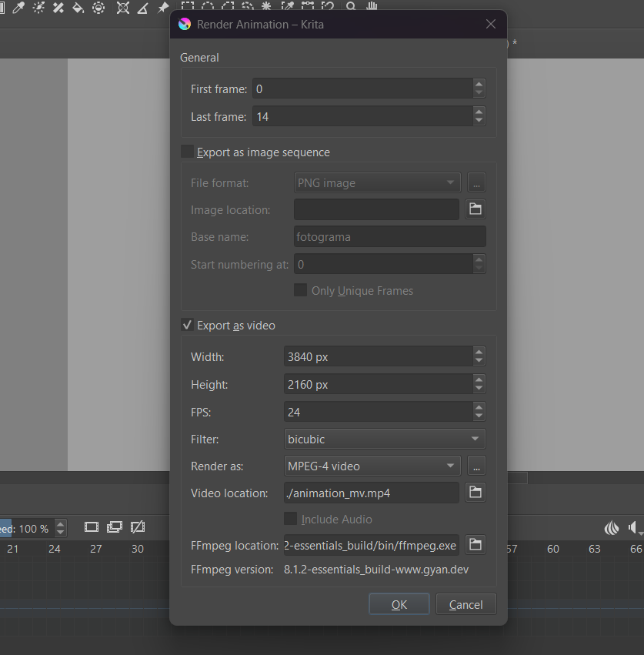Select the Enclose and Fill tool

[98, 8]
